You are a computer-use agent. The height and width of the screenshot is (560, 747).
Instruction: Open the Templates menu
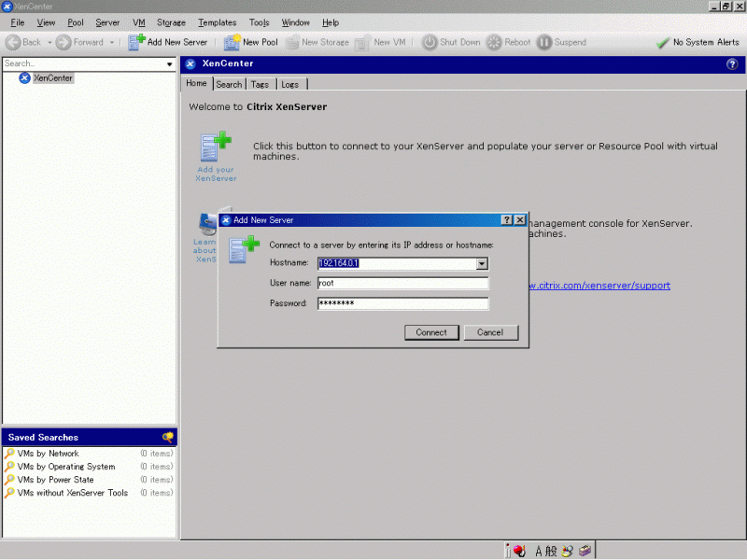click(217, 22)
